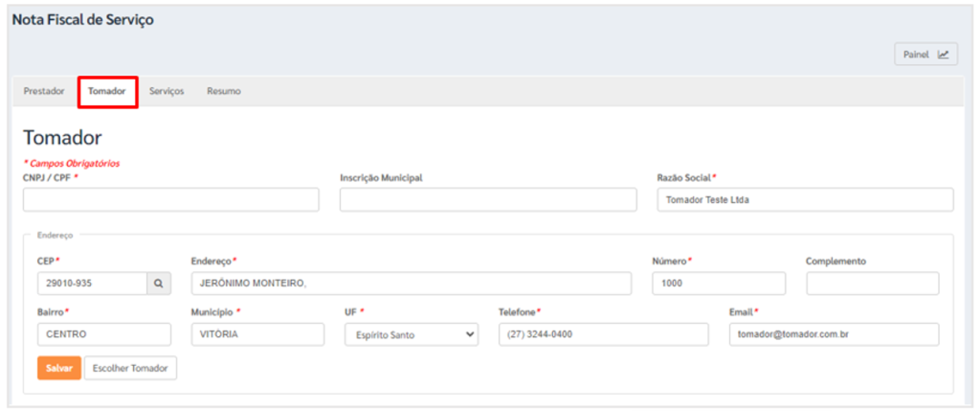Select the Tomador tab
Screen dimensions: 980x411
107,91
